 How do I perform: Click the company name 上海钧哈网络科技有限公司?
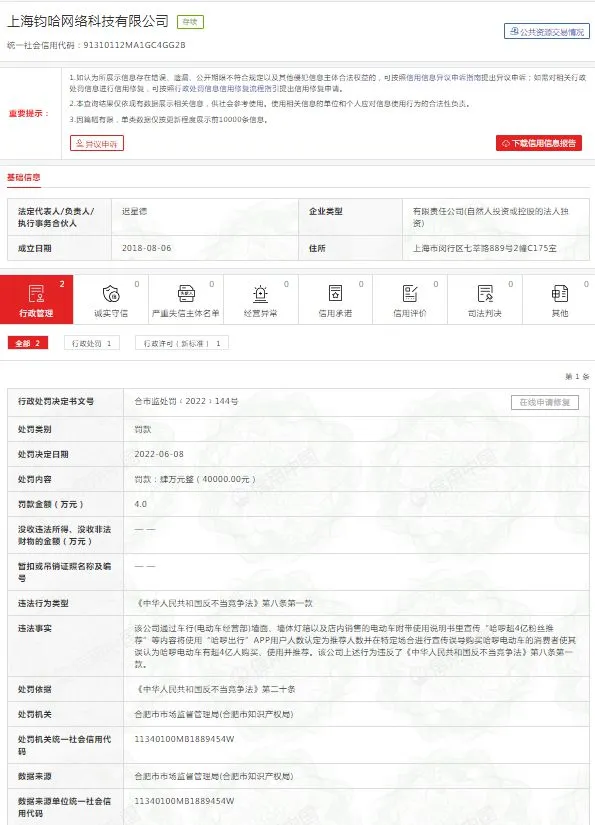pos(88,21)
